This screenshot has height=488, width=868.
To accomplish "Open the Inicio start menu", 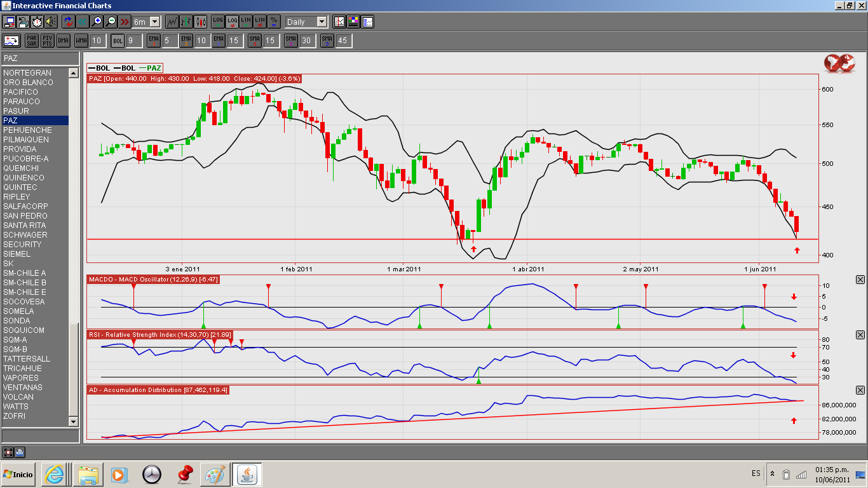I will (x=18, y=474).
